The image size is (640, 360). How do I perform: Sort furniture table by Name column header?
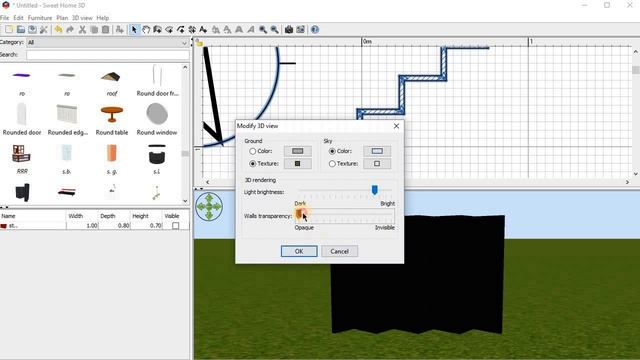coord(33,216)
